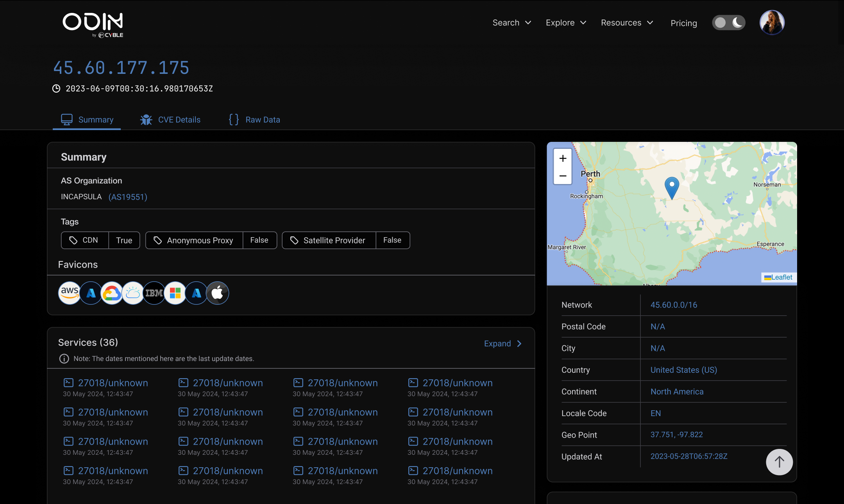This screenshot has height=504, width=844.
Task: Click the Apple favicon
Action: coord(217,293)
